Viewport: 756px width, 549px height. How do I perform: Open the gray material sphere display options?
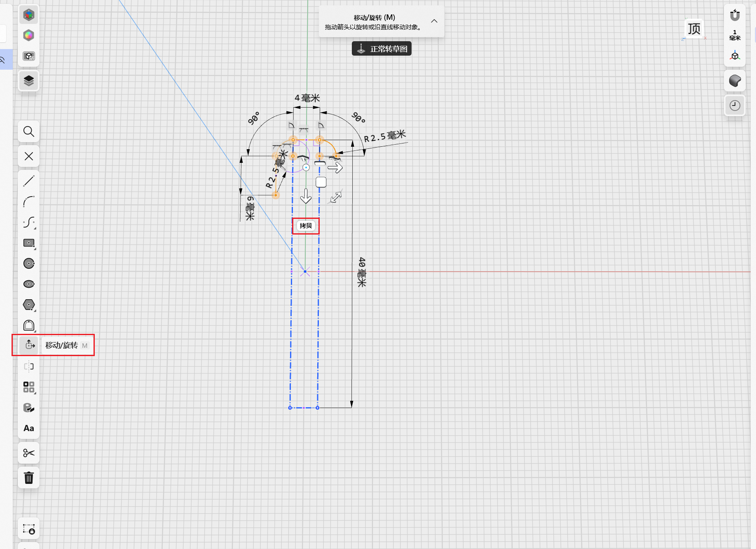pos(735,81)
